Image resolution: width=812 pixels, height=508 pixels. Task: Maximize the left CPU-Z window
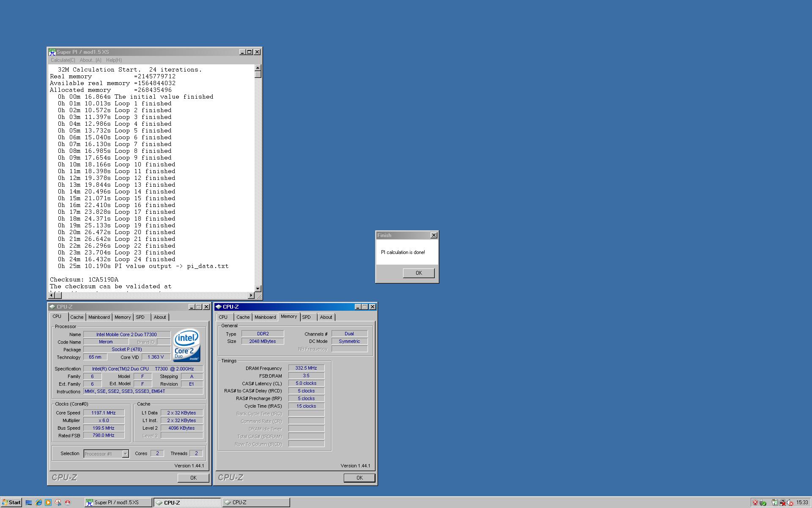pyautogui.click(x=198, y=307)
